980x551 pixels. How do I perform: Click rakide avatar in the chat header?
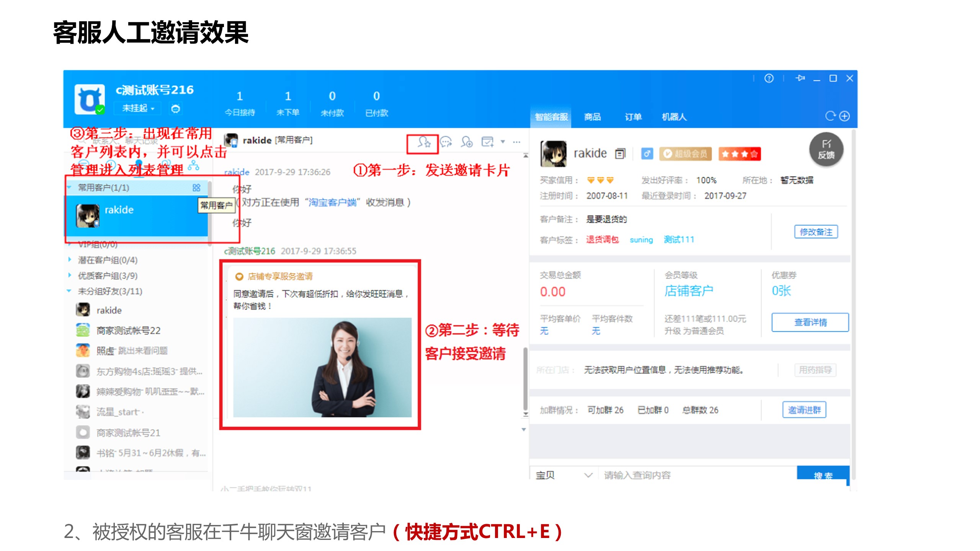click(x=231, y=140)
